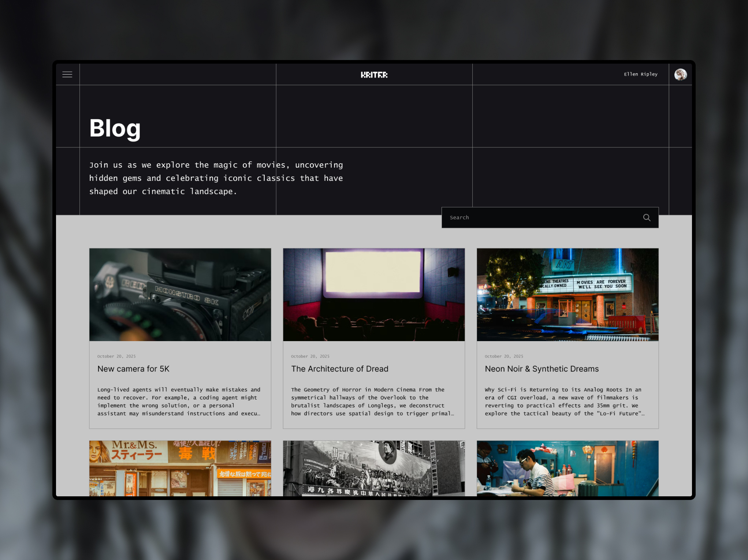Open the teal room man thumbnail
This screenshot has height=560, width=748.
[x=567, y=468]
